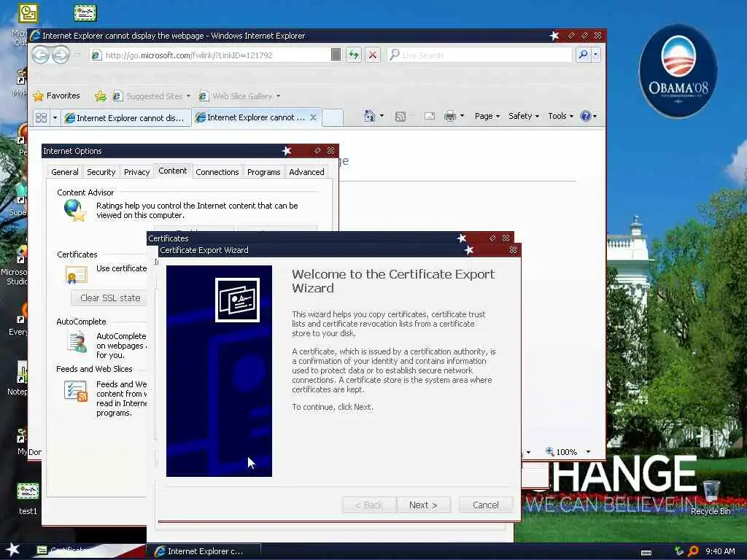Image resolution: width=747 pixels, height=560 pixels.
Task: Click the wizard certificate graphic icon
Action: (237, 300)
